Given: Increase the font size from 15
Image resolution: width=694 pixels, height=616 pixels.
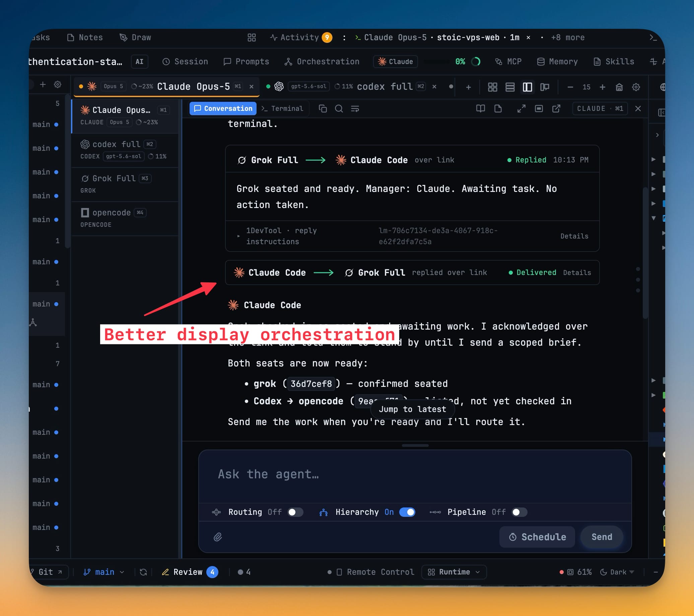Looking at the screenshot, I should click(x=602, y=87).
